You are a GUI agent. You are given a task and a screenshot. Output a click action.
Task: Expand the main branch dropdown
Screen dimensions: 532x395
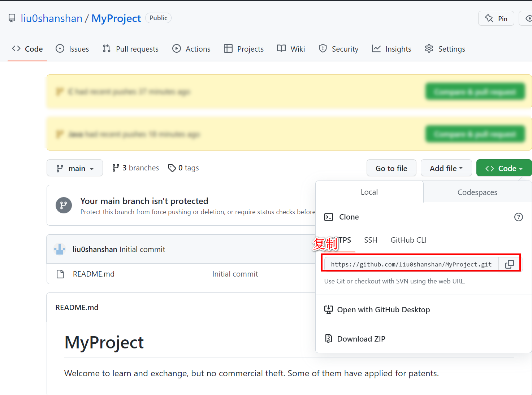point(75,168)
